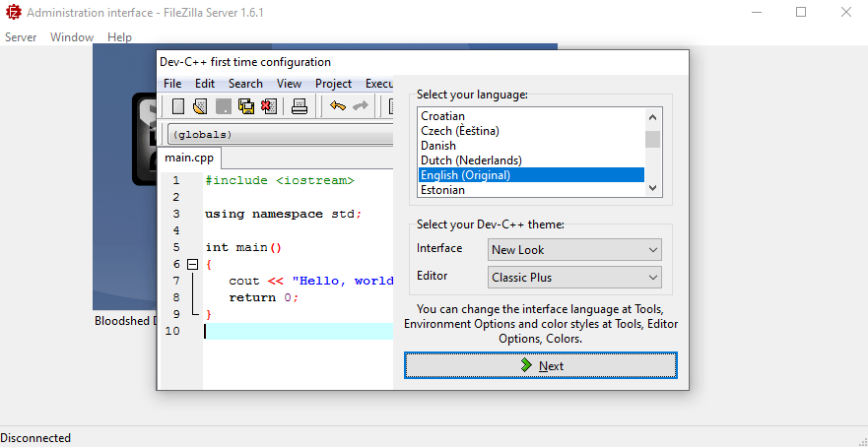The height and width of the screenshot is (447, 868).
Task: Open the FileZilla Help menu
Action: point(119,37)
